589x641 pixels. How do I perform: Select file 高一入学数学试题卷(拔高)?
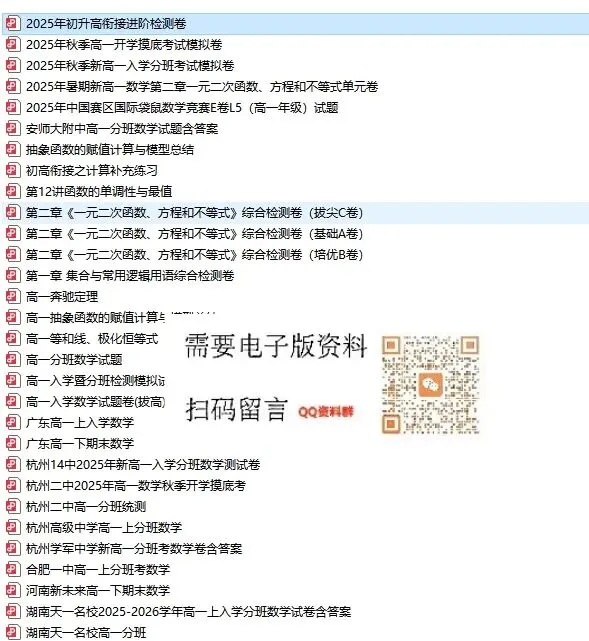[96, 401]
